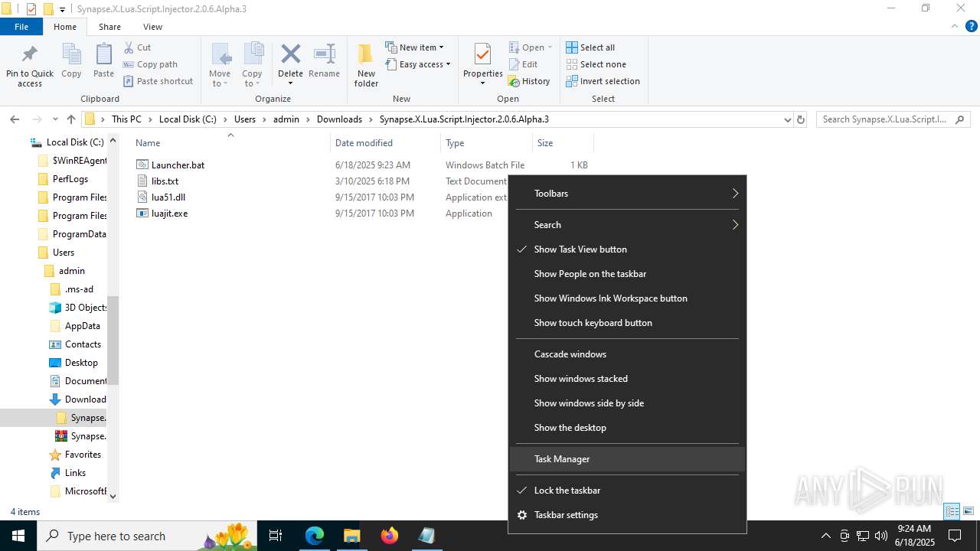Toggle Show People on the taskbar

tap(627, 274)
